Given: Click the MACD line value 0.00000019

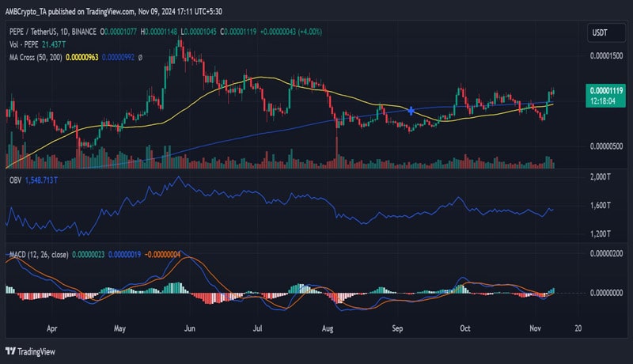Looking at the screenshot, I should coord(124,255).
